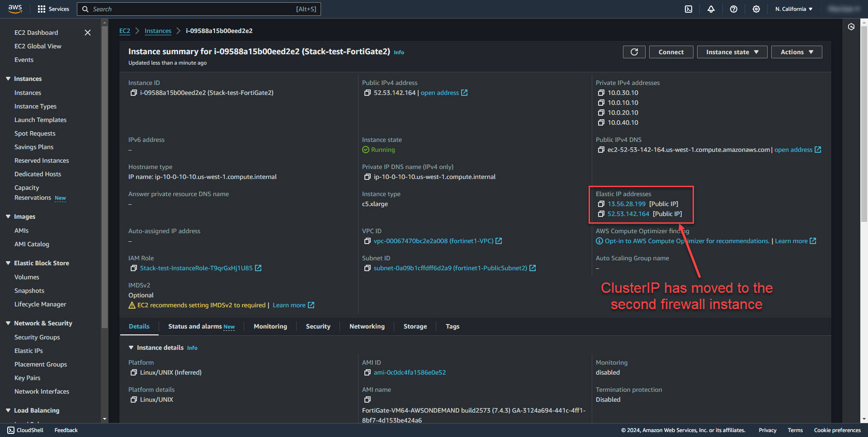Copy private IP 10.0.10.10
Image resolution: width=868 pixels, height=437 pixels.
pos(601,103)
